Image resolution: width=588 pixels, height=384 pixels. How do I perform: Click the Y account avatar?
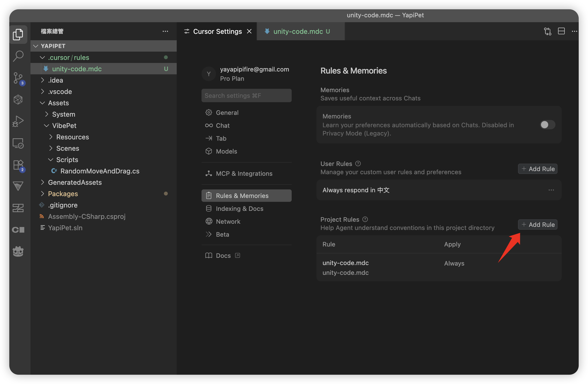pos(209,74)
